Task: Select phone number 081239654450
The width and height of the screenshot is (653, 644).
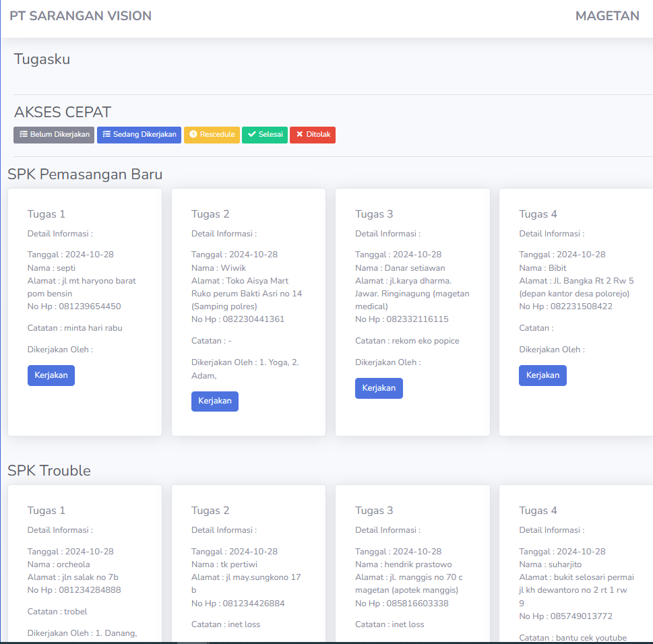Action: [x=90, y=307]
